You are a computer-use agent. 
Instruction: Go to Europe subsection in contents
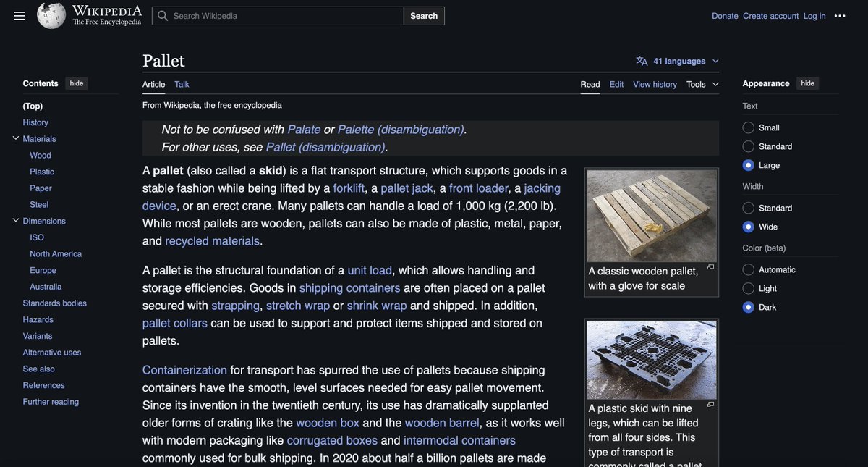(43, 270)
